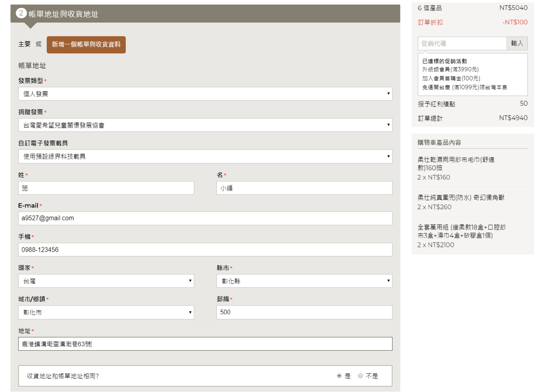
Task: Click 新增一個帳單與收貨資料 button
Action: (86, 45)
